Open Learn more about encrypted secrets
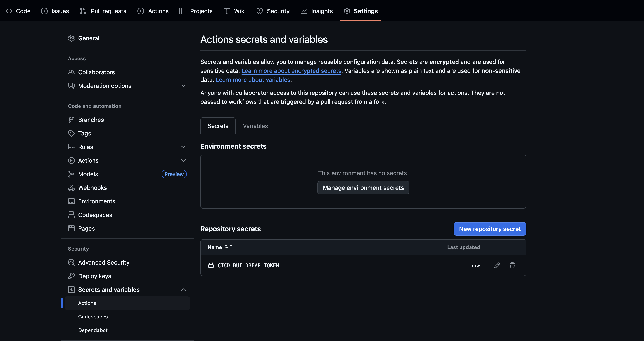The width and height of the screenshot is (644, 341). pyautogui.click(x=291, y=71)
